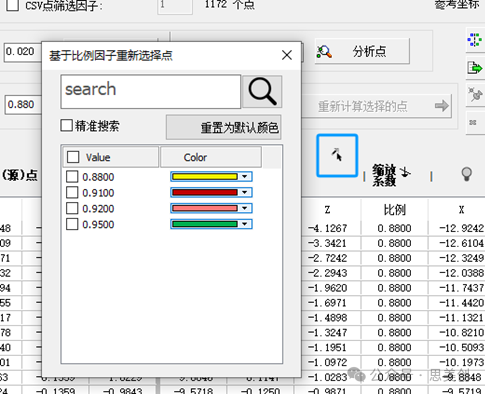Click 重置为默认颜色 reset colors button
485x394 pixels.
[x=224, y=127]
